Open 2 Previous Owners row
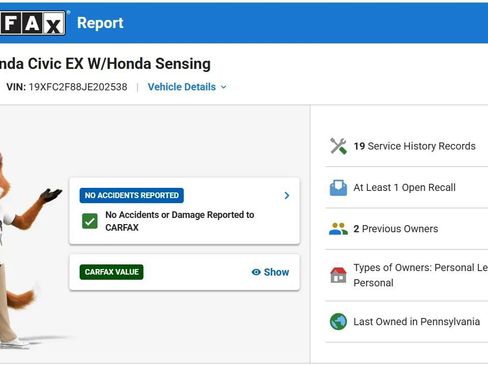488x366 pixels. pyautogui.click(x=406, y=229)
